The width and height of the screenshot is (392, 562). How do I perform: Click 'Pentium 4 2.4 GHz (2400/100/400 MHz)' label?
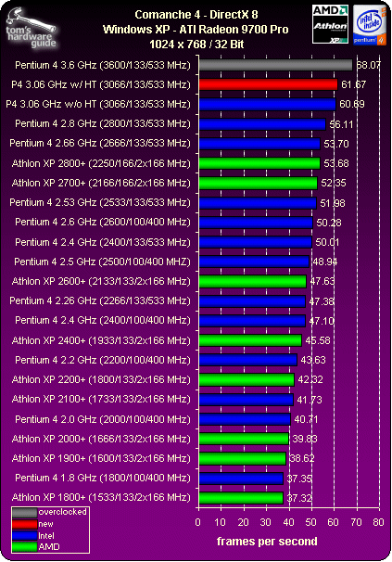[103, 321]
